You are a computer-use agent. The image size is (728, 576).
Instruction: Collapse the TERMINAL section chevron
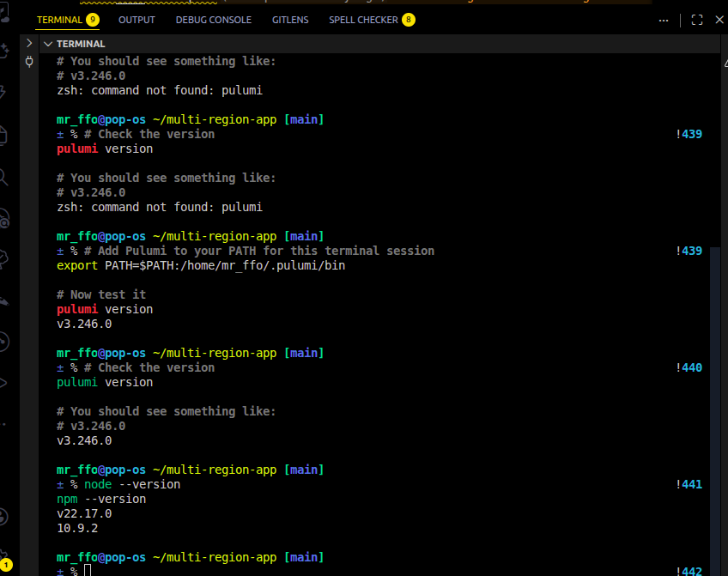pos(48,44)
